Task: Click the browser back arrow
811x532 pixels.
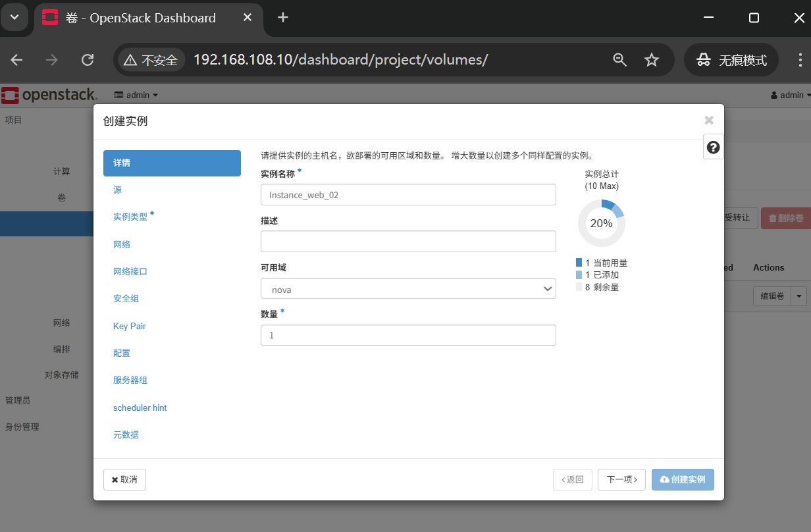Action: (x=17, y=61)
